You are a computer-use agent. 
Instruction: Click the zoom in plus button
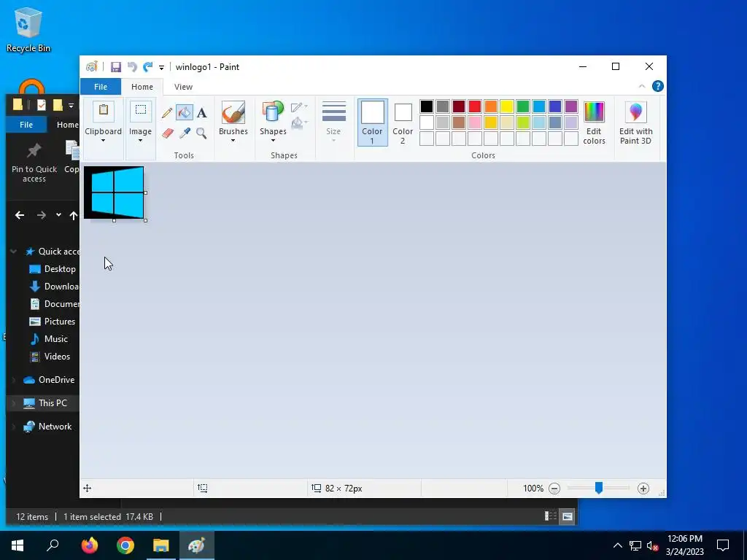[643, 488]
